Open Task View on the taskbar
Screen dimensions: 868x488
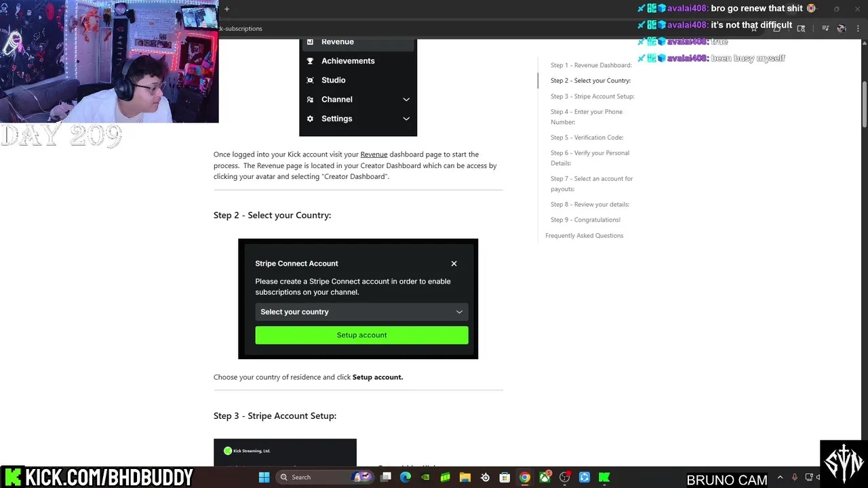pyautogui.click(x=386, y=477)
